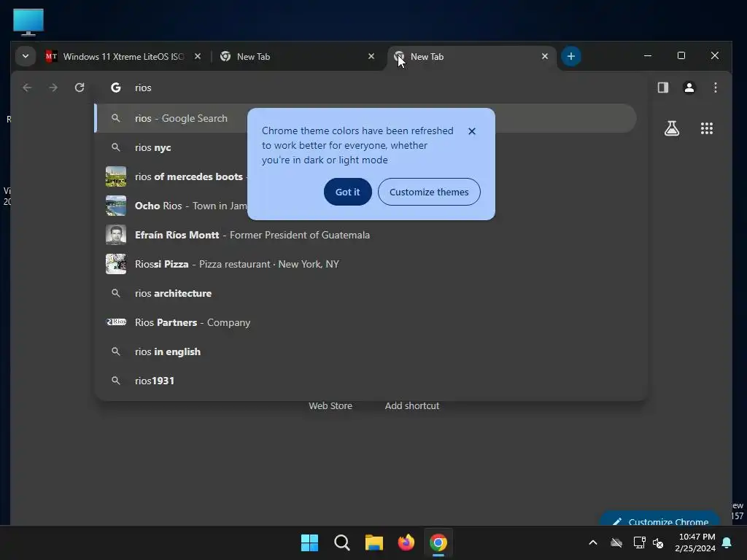This screenshot has height=560, width=747.
Task: Go back with the back arrow
Action: pos(27,87)
